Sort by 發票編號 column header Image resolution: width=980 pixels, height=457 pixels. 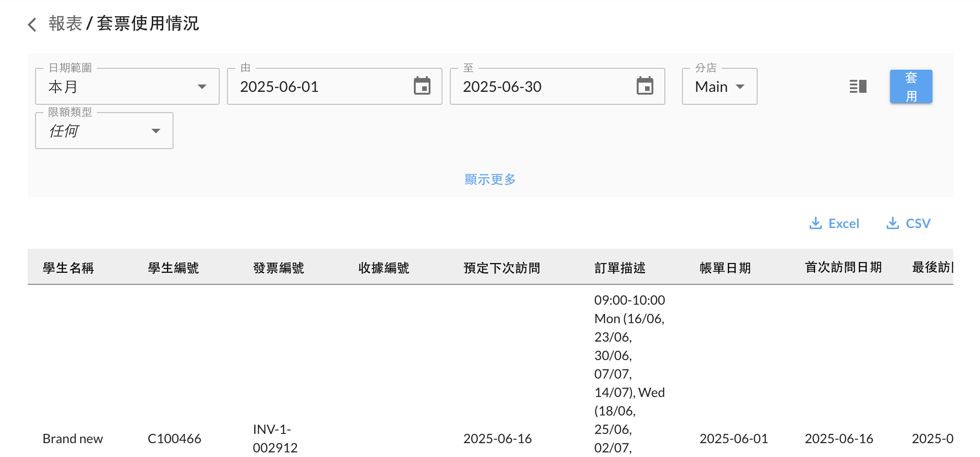point(279,268)
